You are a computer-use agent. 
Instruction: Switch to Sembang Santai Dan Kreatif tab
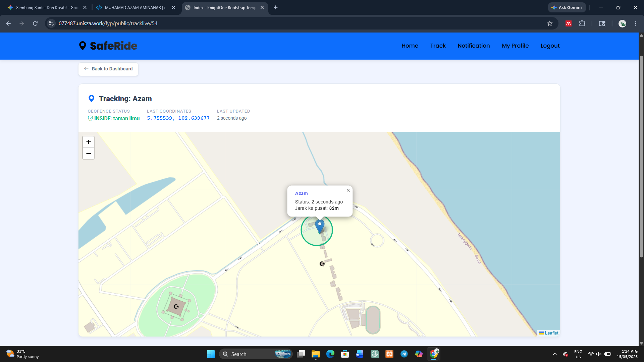(47, 7)
